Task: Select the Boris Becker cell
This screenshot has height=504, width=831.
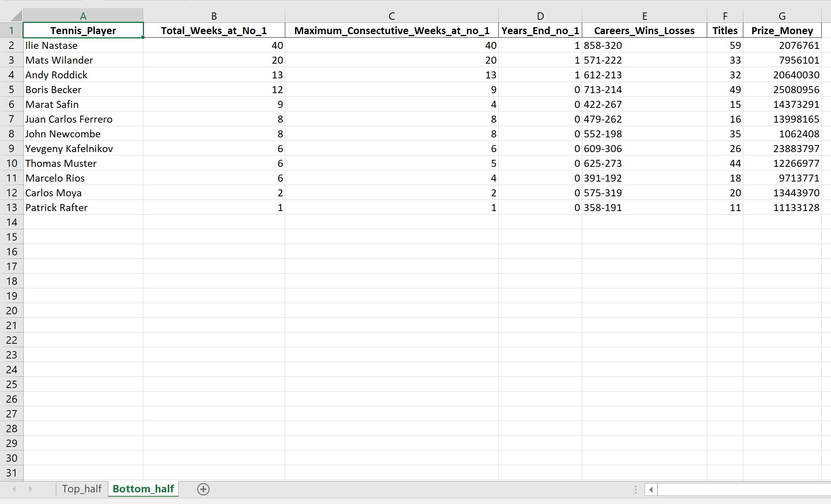Action: (x=83, y=90)
